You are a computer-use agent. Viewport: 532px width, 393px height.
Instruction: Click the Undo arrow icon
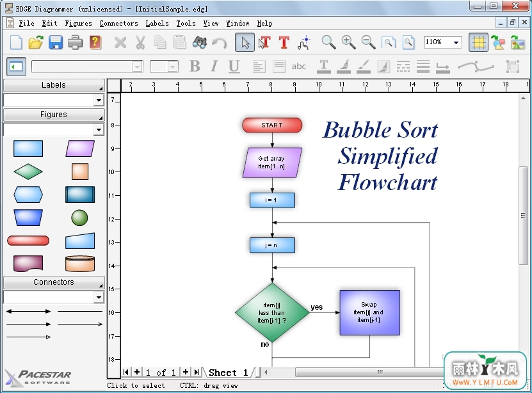tap(220, 43)
